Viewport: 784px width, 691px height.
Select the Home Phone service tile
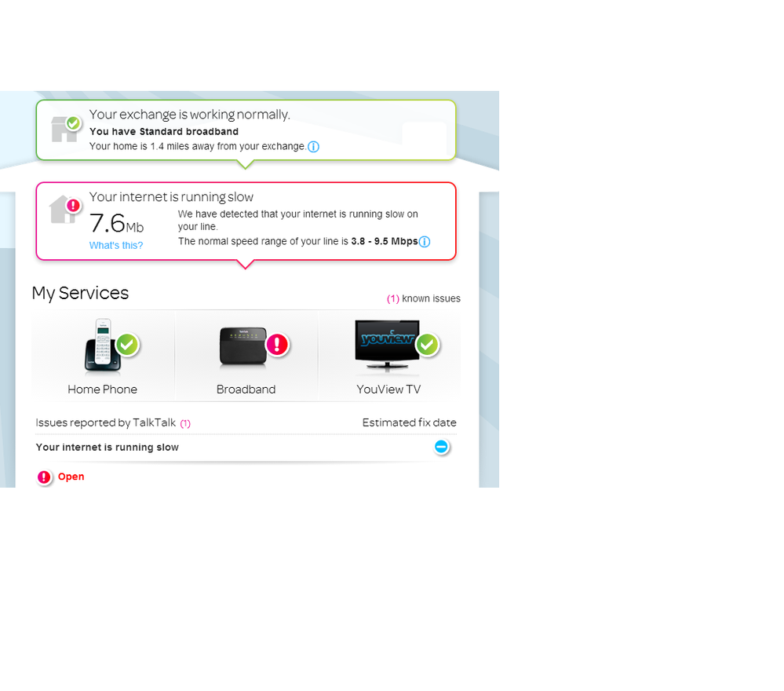click(x=103, y=356)
